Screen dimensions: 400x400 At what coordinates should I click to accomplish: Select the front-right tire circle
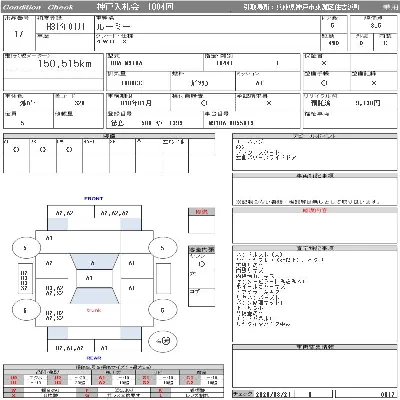pos(163,248)
